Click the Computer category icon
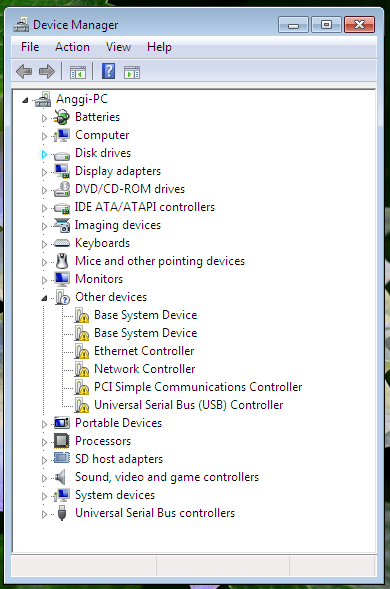The image size is (390, 589). 62,135
